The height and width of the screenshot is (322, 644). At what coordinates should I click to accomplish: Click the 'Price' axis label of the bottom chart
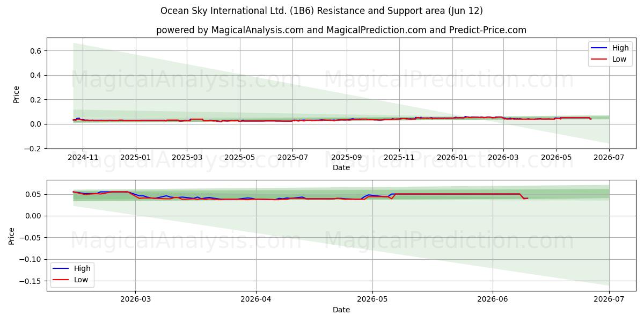12,236
